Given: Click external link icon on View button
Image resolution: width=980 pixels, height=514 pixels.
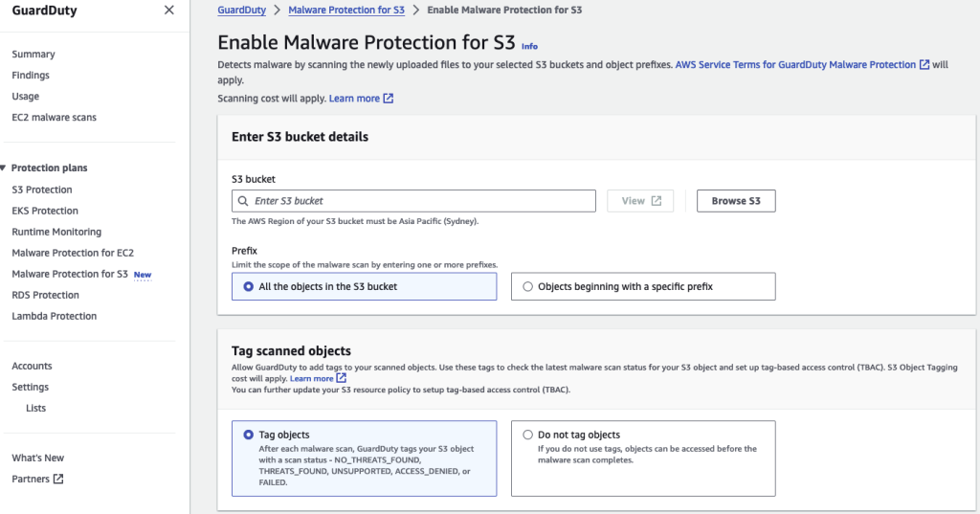Looking at the screenshot, I should tap(657, 201).
